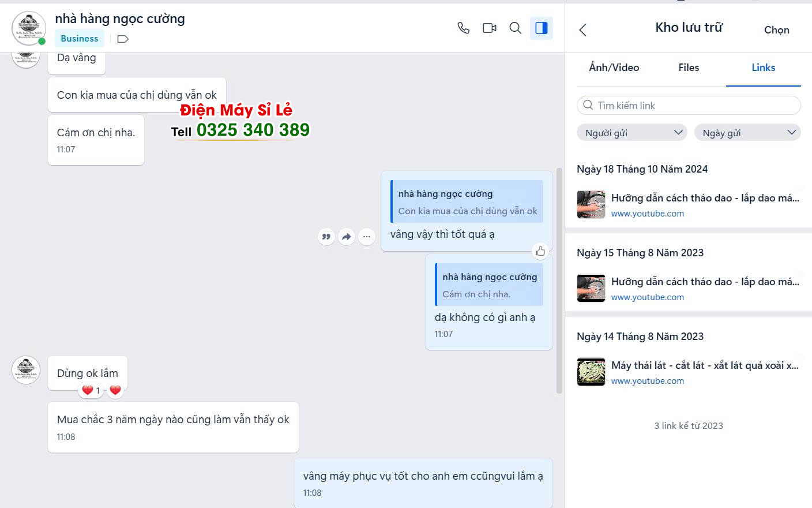812x508 pixels.
Task: Toggle the conversation info side panel
Action: pos(542,28)
